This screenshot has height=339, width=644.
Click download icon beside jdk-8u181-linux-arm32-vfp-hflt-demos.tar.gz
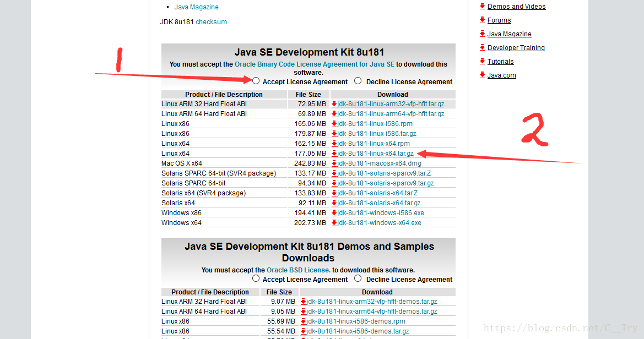304,302
